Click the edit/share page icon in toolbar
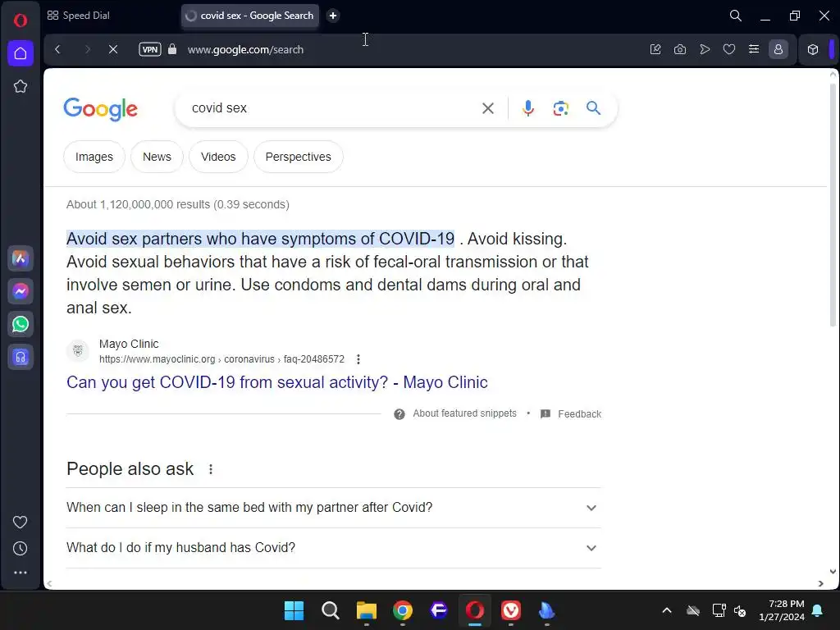Image resolution: width=840 pixels, height=630 pixels. pyautogui.click(x=655, y=49)
